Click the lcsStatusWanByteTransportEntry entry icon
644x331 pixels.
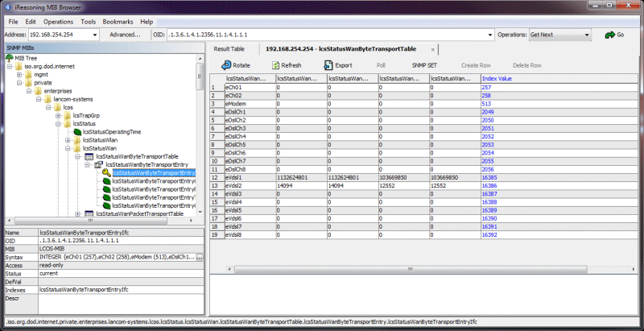(99, 164)
